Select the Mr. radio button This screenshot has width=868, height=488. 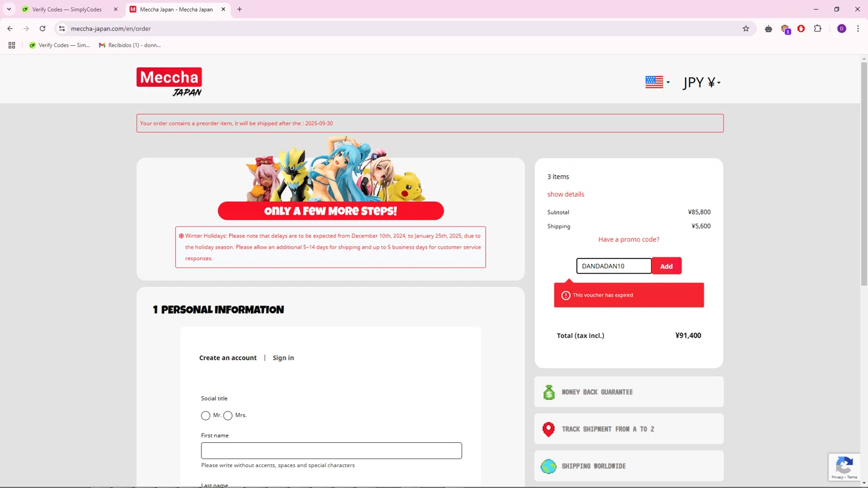click(205, 416)
